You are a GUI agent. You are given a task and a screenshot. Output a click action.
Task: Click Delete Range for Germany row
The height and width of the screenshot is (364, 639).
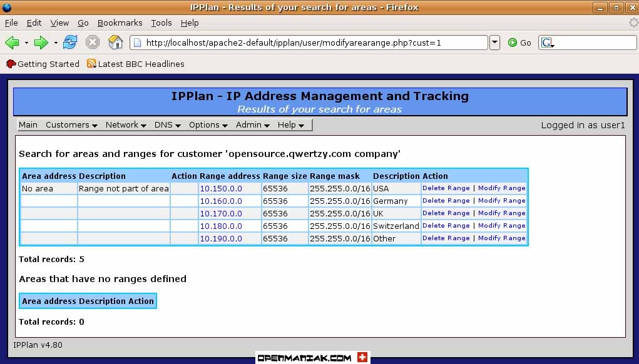tap(446, 201)
